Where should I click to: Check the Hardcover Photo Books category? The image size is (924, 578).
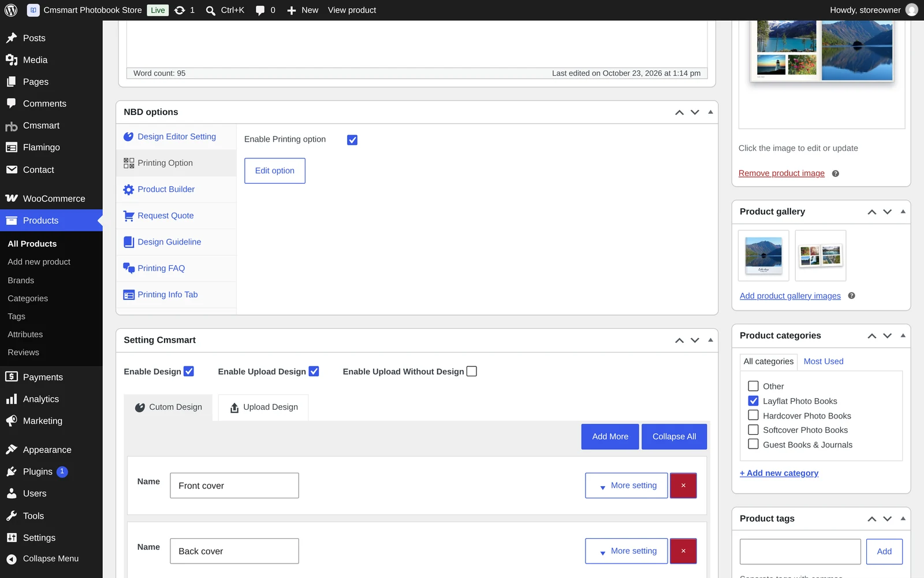coord(753,415)
